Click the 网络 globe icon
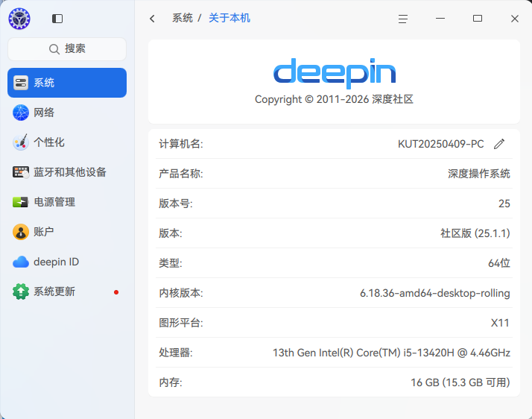The height and width of the screenshot is (419, 532). point(21,113)
